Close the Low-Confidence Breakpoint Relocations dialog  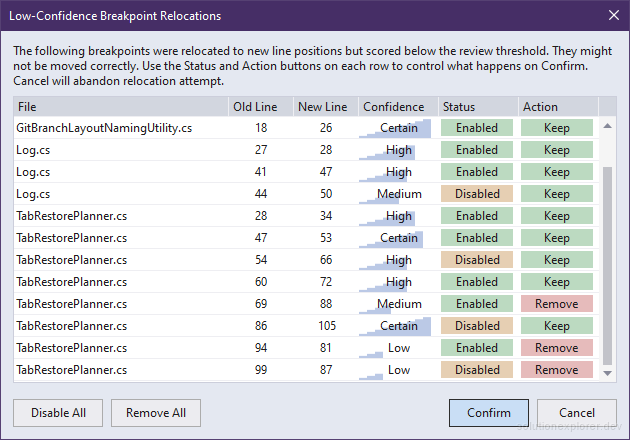614,15
